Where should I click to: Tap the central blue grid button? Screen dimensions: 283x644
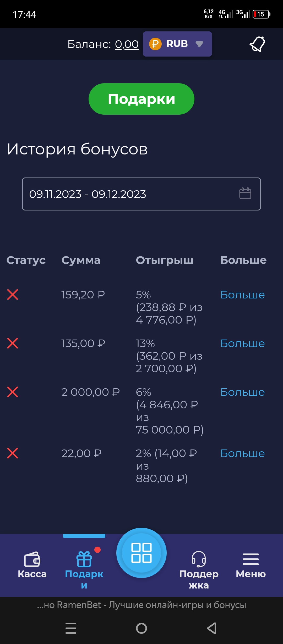point(141,553)
